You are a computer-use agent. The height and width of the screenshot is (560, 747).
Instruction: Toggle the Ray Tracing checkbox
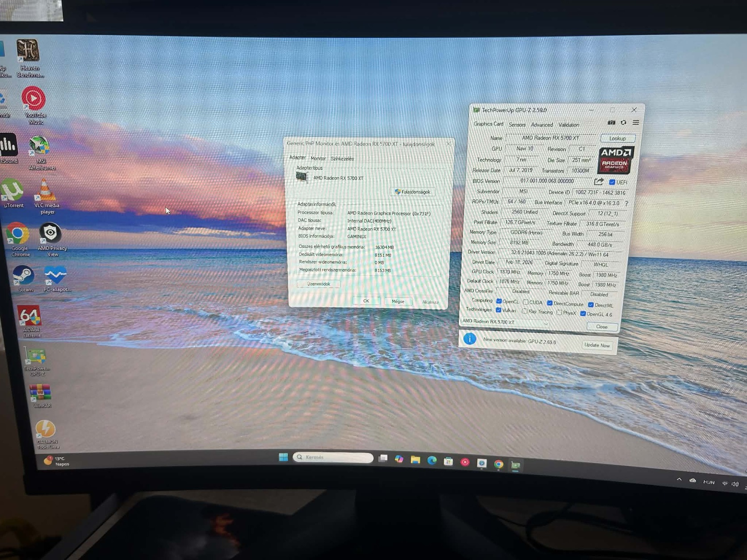pos(525,311)
